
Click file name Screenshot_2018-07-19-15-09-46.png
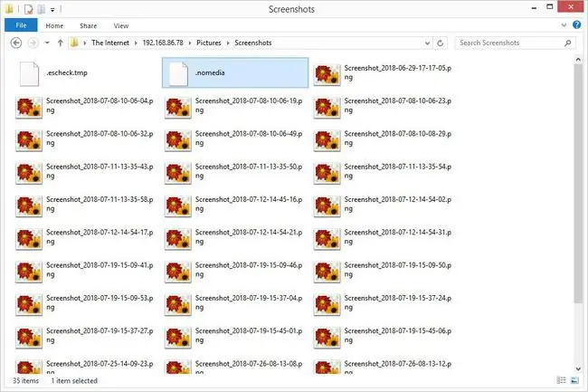tap(249, 270)
